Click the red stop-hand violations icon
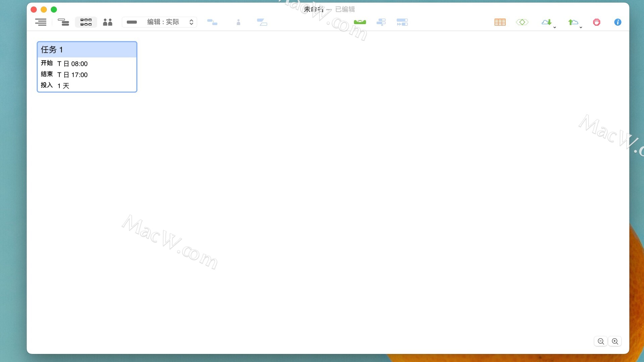Image resolution: width=644 pixels, height=362 pixels. click(597, 22)
